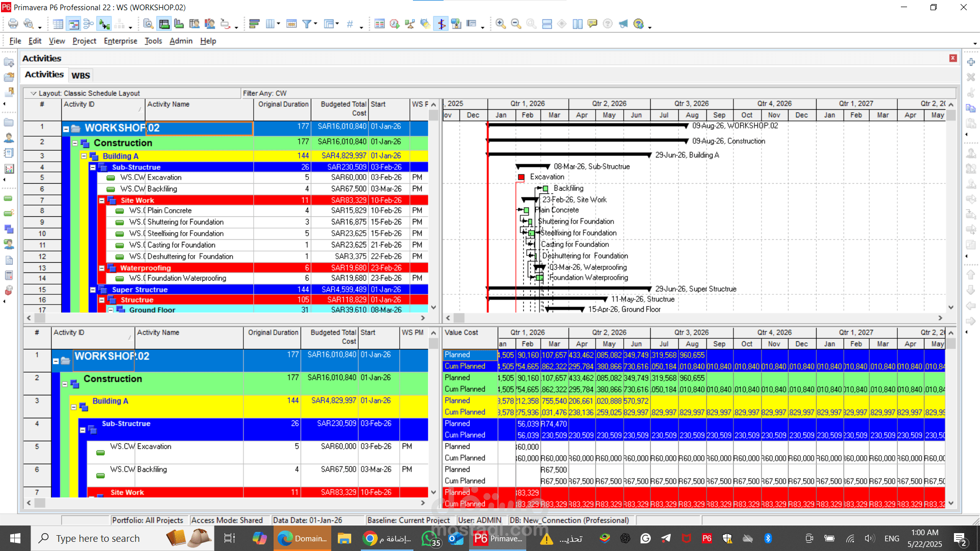
Task: Open the Timescale settings icon
Action: click(291, 24)
